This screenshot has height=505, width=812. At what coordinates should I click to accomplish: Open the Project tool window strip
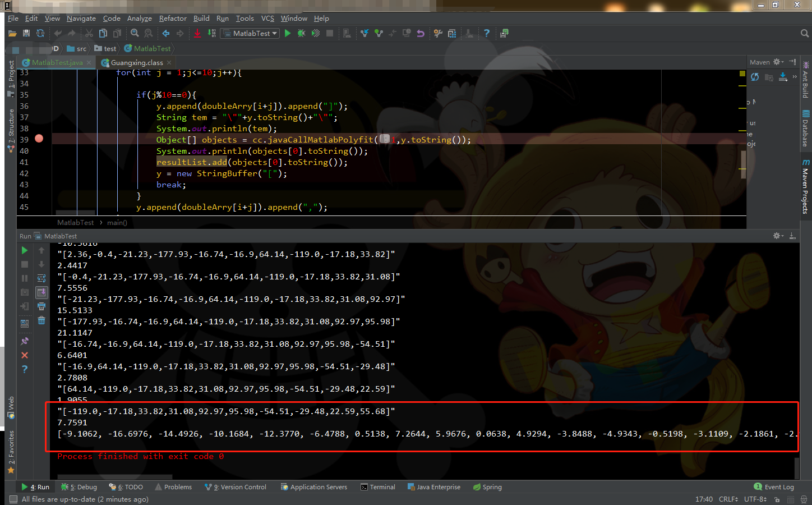click(11, 78)
